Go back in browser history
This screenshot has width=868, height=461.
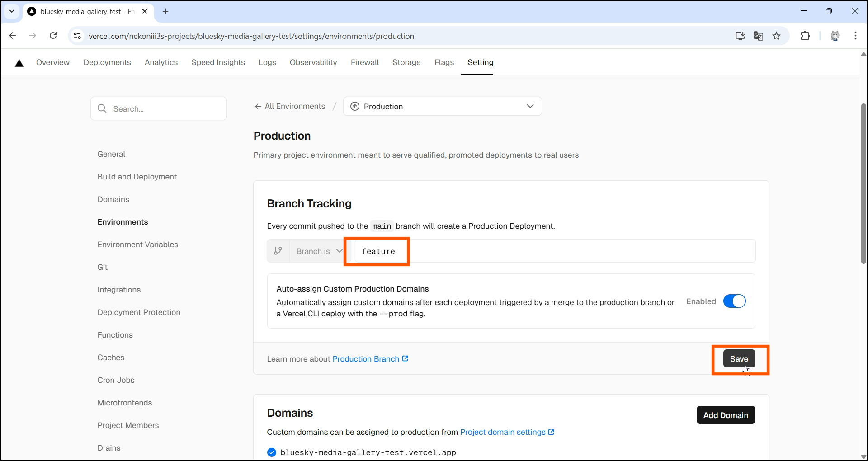click(13, 36)
